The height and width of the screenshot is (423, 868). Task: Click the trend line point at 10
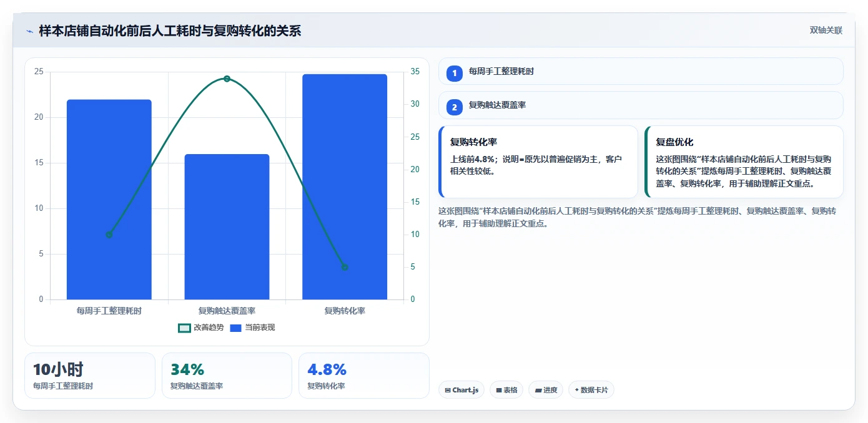(109, 235)
